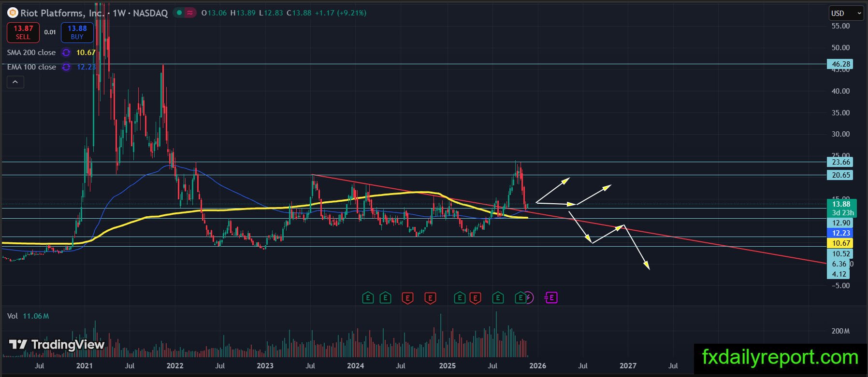Screen dimensions: 868x377
Task: Click the low value L12.83
Action: [271, 13]
